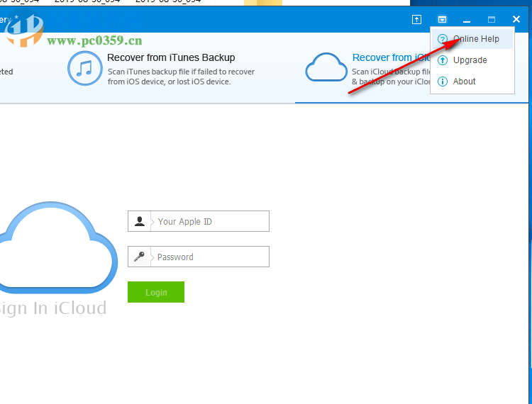Focus the Your Apple ID field
Viewport: 532px width, 404px height.
[199, 221]
